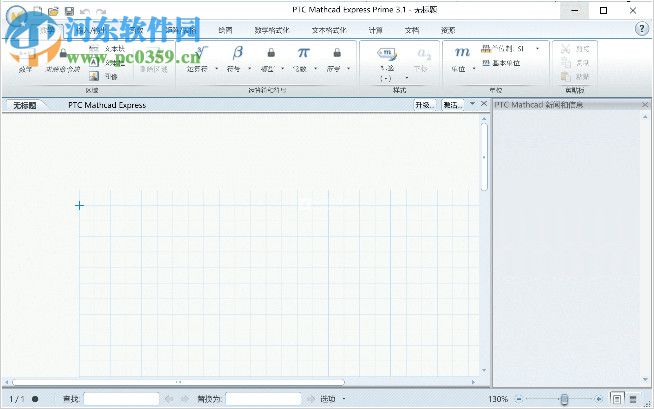Click zoom in plus button

point(599,399)
